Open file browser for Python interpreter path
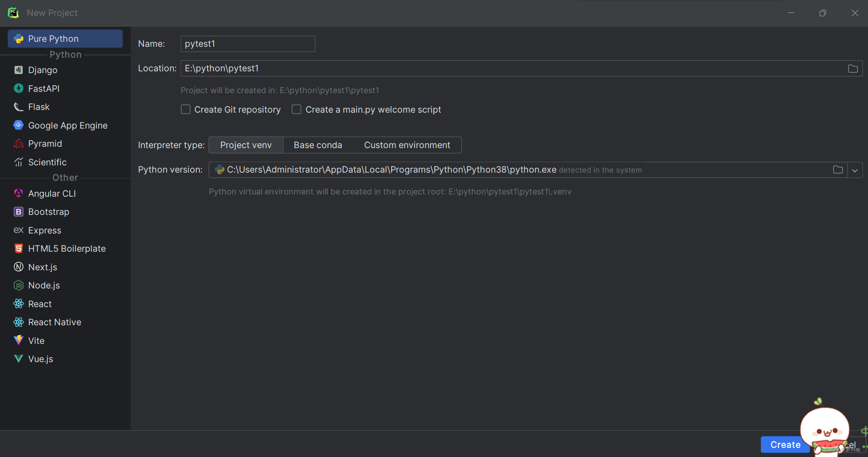The image size is (868, 457). pyautogui.click(x=838, y=169)
